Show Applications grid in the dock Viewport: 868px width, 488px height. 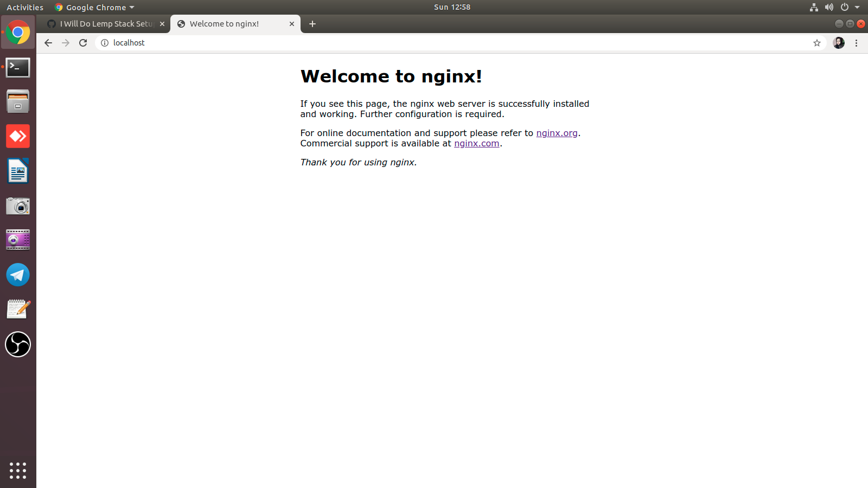18,470
